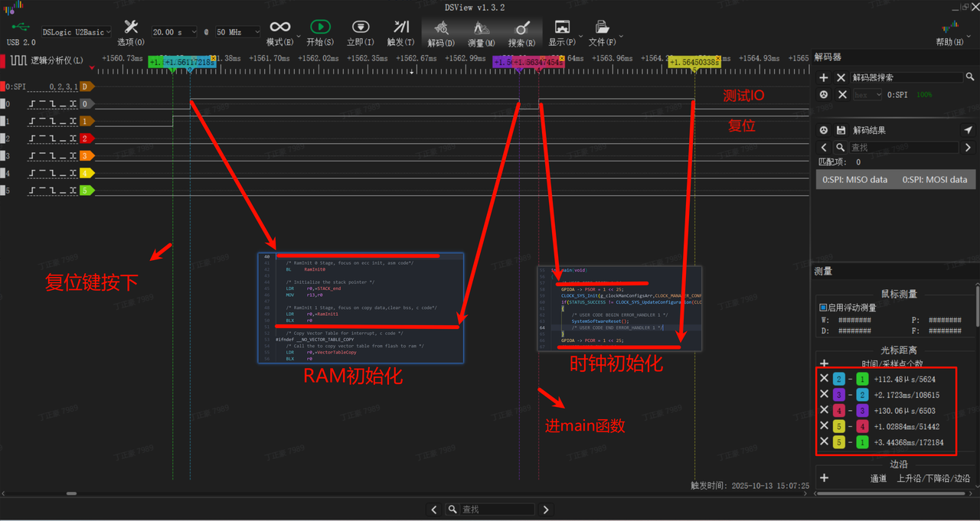The width and height of the screenshot is (980, 521).
Task: Click the 立即 (Instant) capture icon
Action: click(x=360, y=29)
